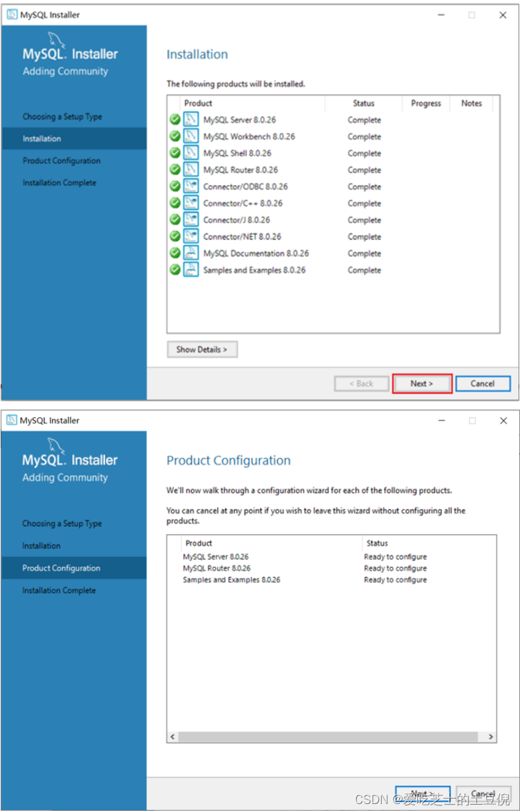Image resolution: width=520 pixels, height=812 pixels.
Task: Click scroll-right arrow in Product Configuration list
Action: 491,737
